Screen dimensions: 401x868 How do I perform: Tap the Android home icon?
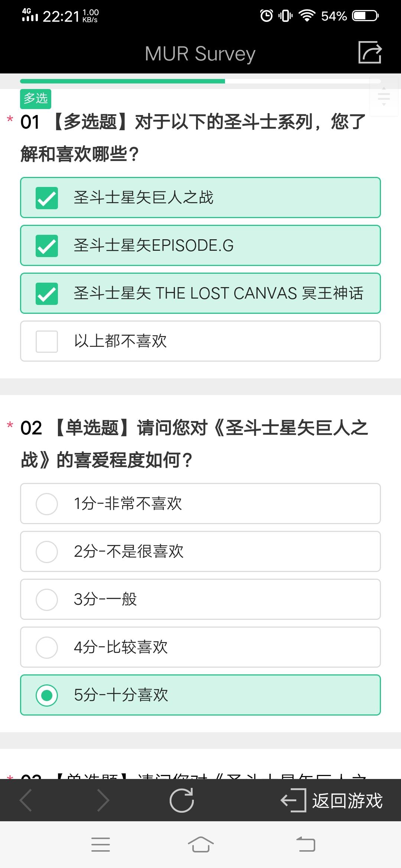coord(200,845)
